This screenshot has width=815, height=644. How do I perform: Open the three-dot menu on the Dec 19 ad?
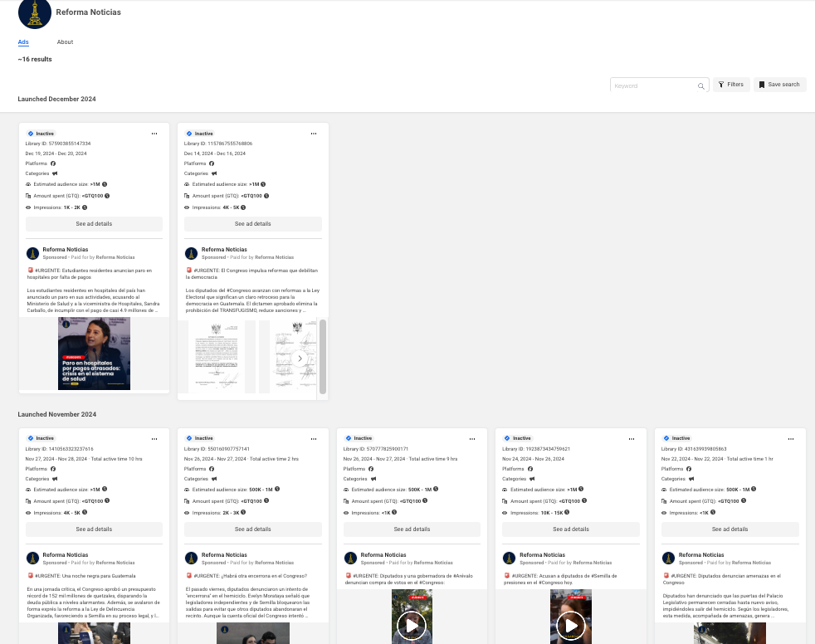click(x=154, y=134)
